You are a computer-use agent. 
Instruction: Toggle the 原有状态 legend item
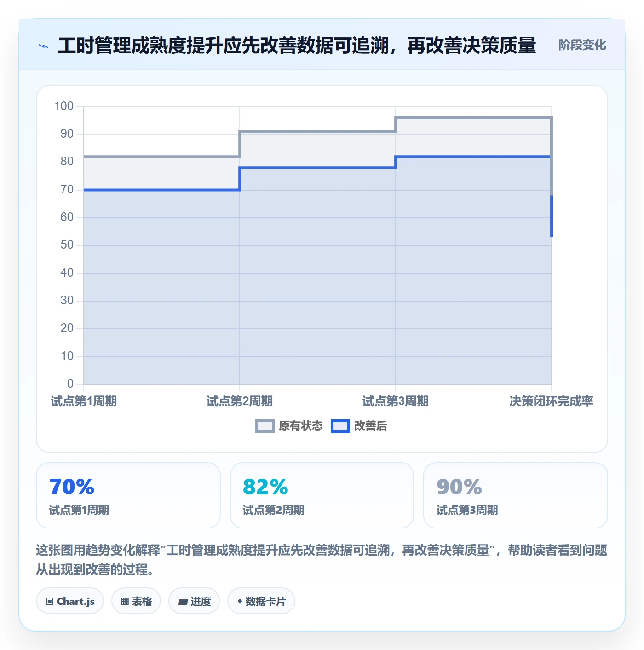tap(289, 426)
